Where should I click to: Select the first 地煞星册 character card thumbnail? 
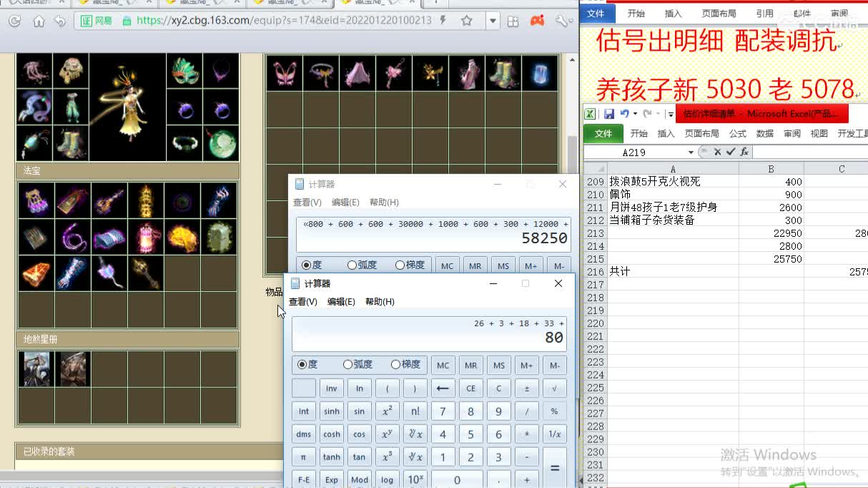click(35, 369)
